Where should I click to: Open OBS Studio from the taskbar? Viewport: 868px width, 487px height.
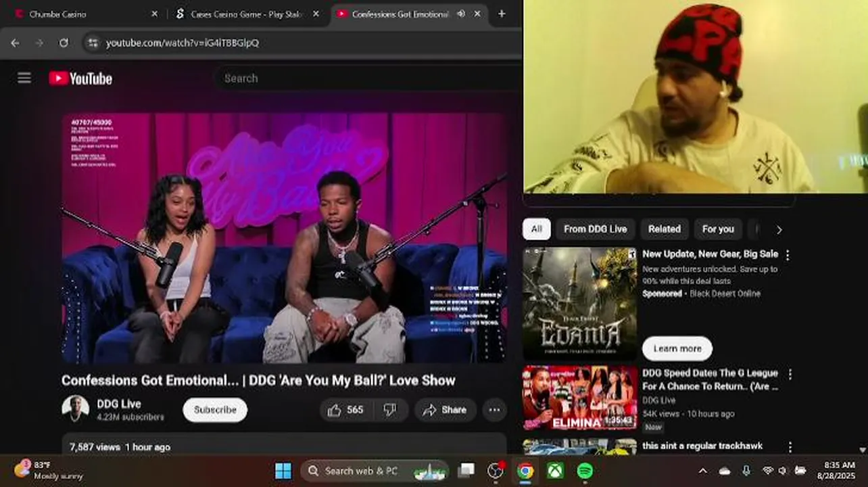[496, 471]
